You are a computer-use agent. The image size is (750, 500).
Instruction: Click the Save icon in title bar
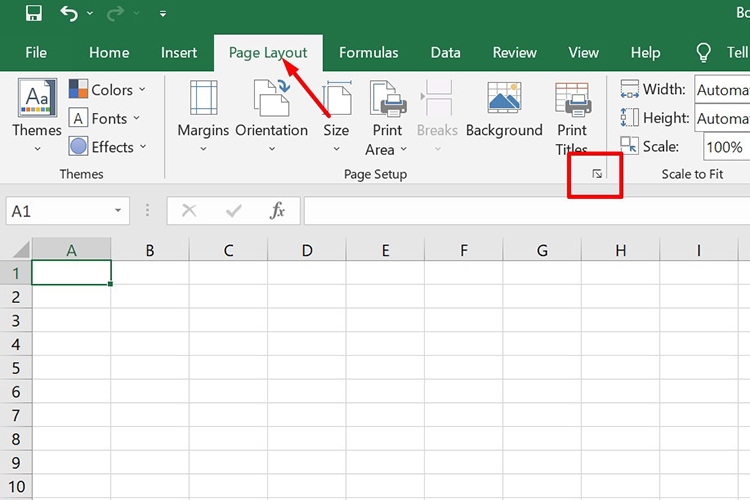(x=33, y=14)
